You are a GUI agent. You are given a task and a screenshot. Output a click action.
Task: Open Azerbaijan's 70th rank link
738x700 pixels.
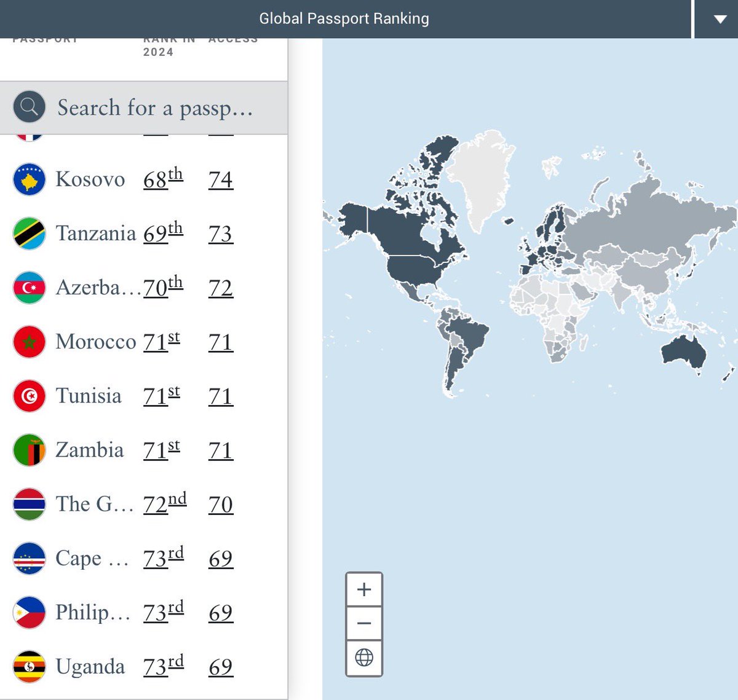pyautogui.click(x=163, y=287)
